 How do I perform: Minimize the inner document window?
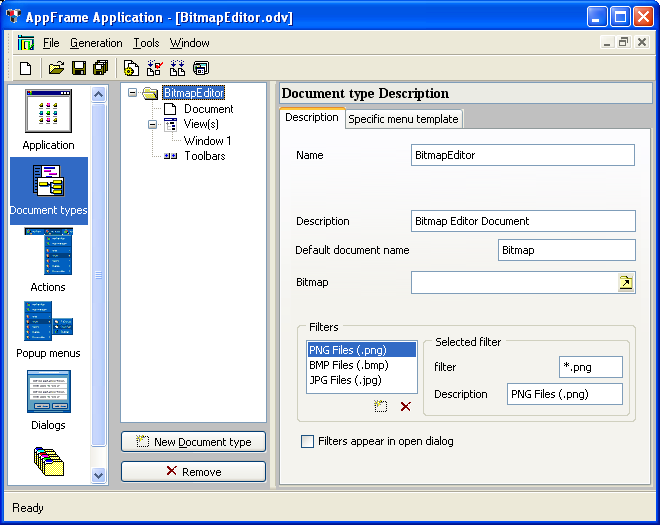(x=607, y=42)
